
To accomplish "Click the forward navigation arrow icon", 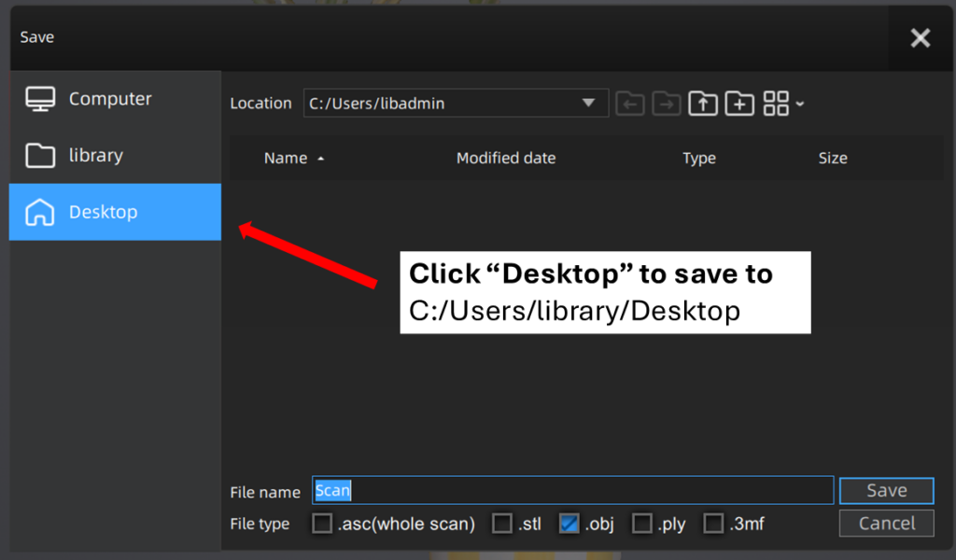I will click(667, 104).
